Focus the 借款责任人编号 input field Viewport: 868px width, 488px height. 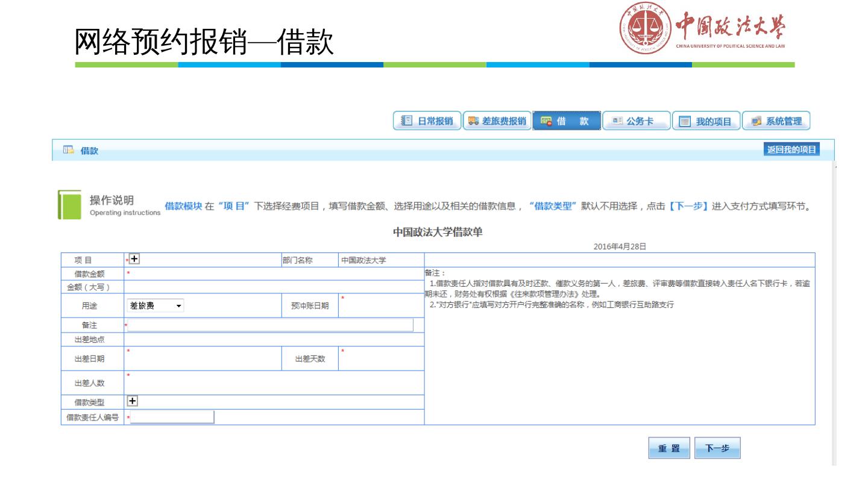pyautogui.click(x=172, y=418)
